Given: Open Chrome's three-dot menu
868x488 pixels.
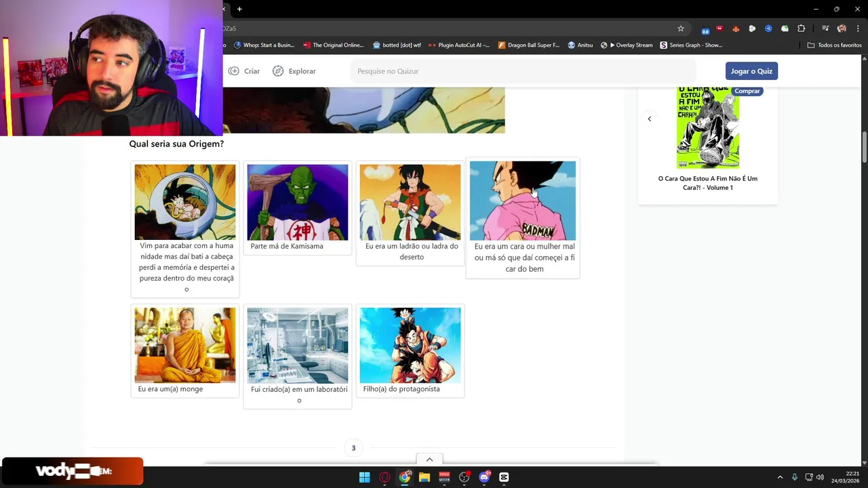Looking at the screenshot, I should coord(858,28).
